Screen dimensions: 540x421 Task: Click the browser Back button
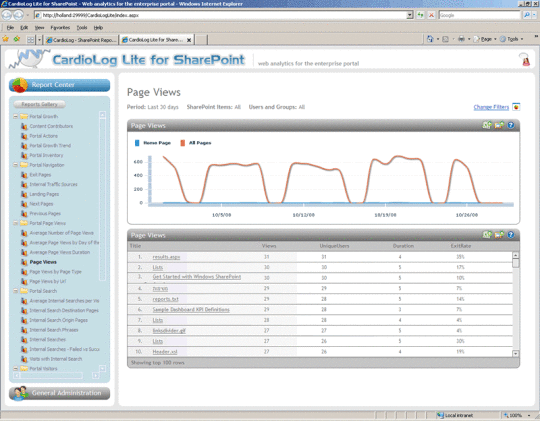tap(7, 15)
